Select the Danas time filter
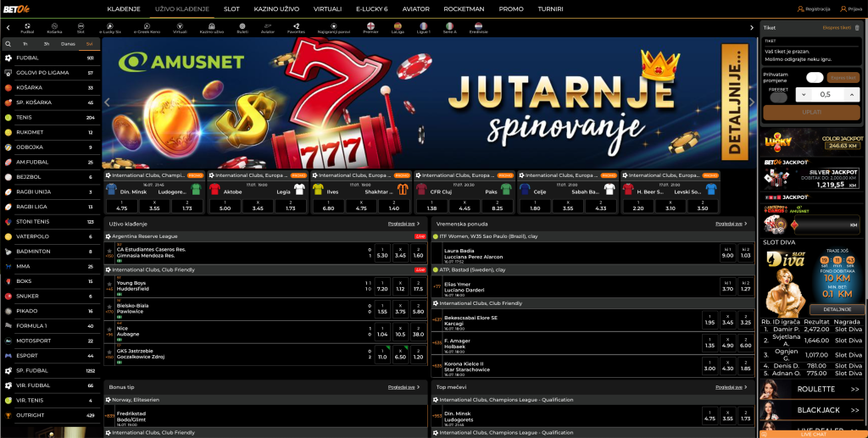The image size is (868, 438). coord(68,44)
